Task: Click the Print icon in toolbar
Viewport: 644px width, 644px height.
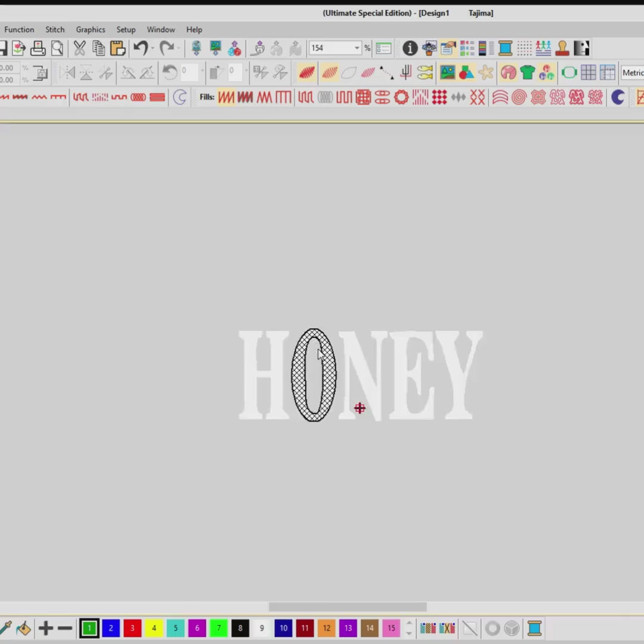Action: (38, 48)
